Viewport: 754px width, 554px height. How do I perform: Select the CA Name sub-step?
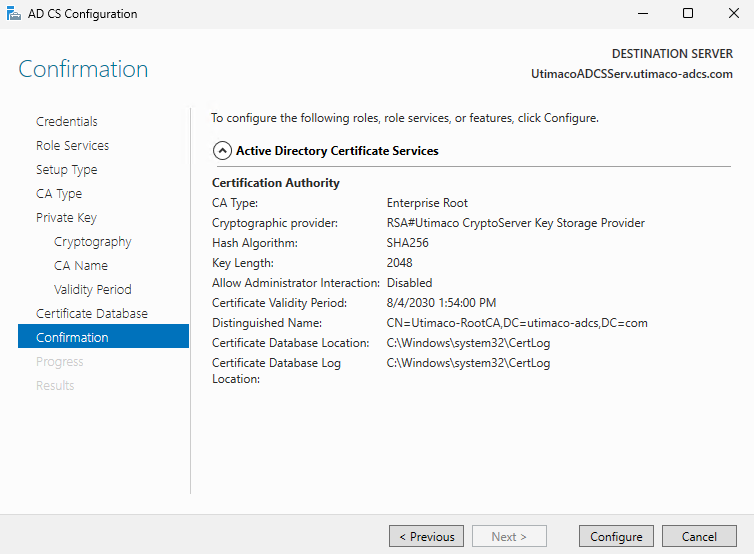click(x=80, y=266)
